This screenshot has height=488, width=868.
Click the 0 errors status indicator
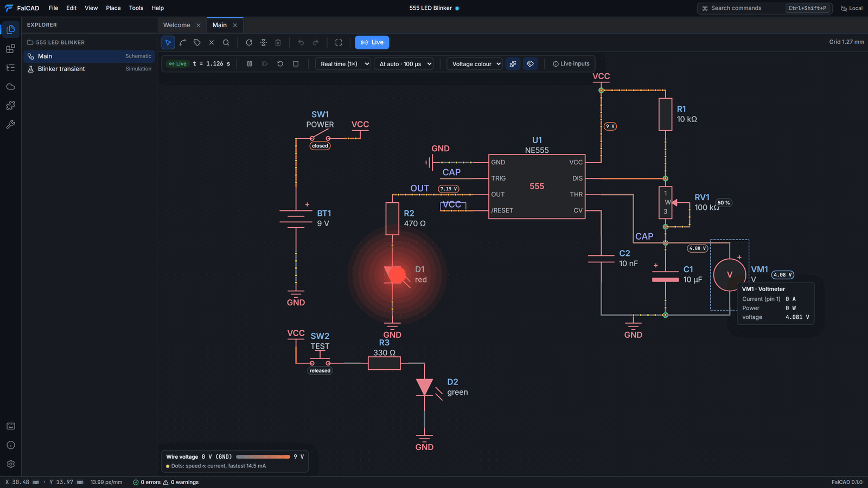point(147,482)
